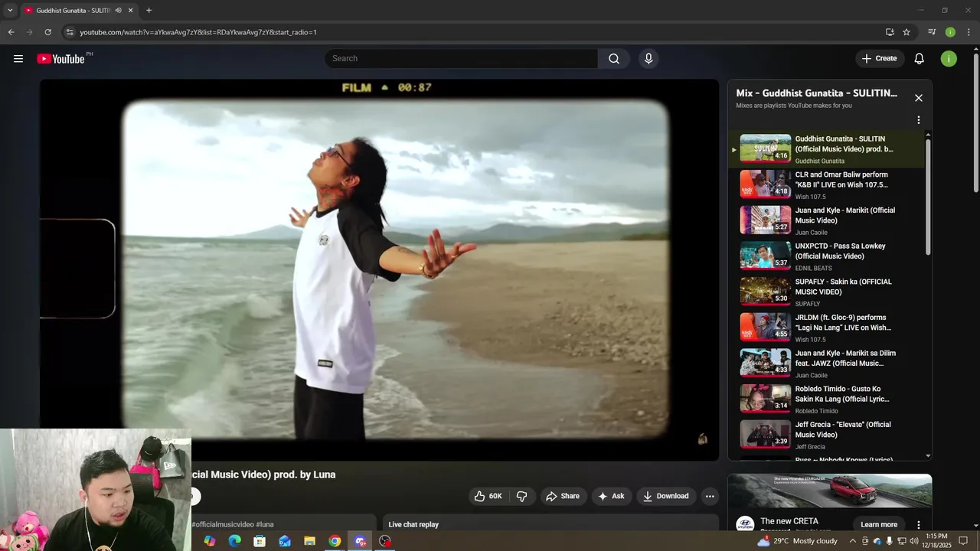Click Learn more on the CRETA ad
980x551 pixels.
click(879, 524)
